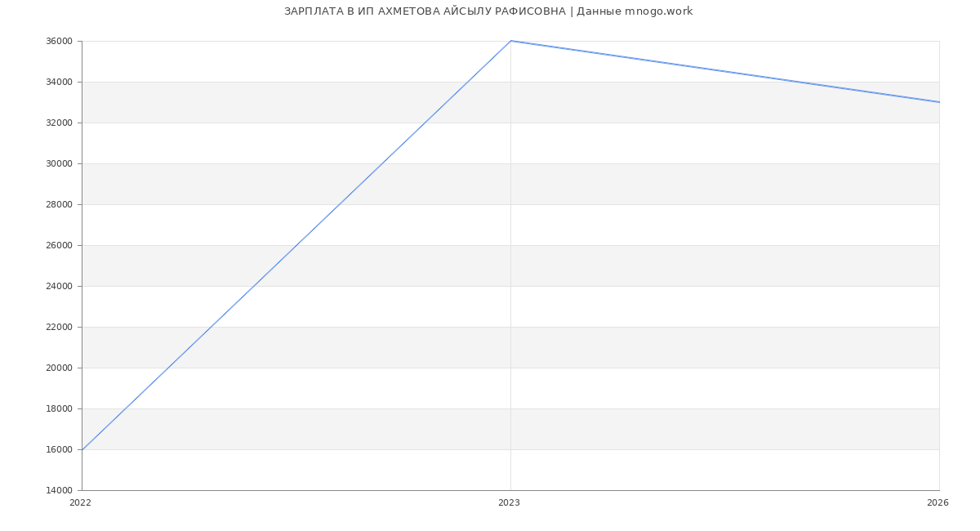Click the 32000 y-axis label
The image size is (980, 531).
coord(59,123)
